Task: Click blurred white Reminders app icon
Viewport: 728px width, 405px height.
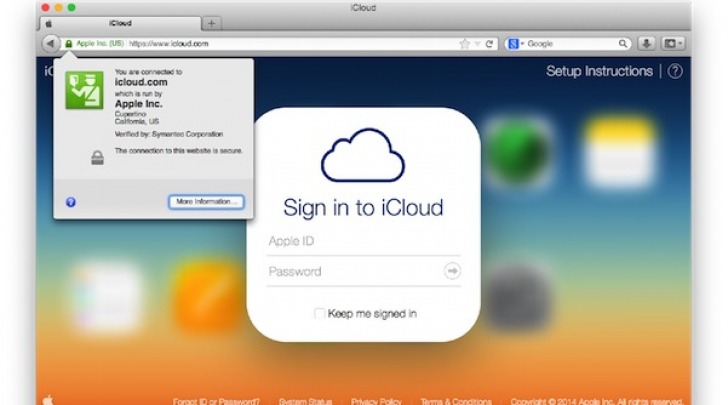Action: pos(106,297)
